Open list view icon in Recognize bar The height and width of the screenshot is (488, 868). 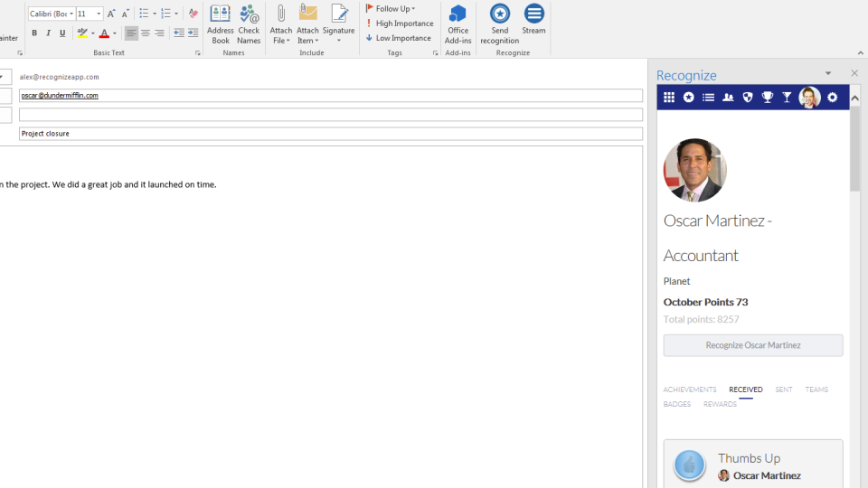click(708, 98)
